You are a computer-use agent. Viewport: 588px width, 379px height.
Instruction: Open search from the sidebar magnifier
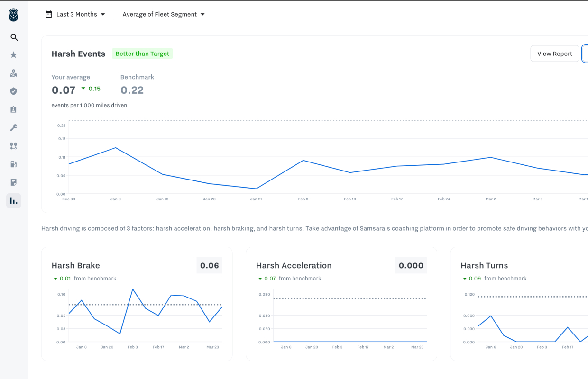tap(14, 37)
